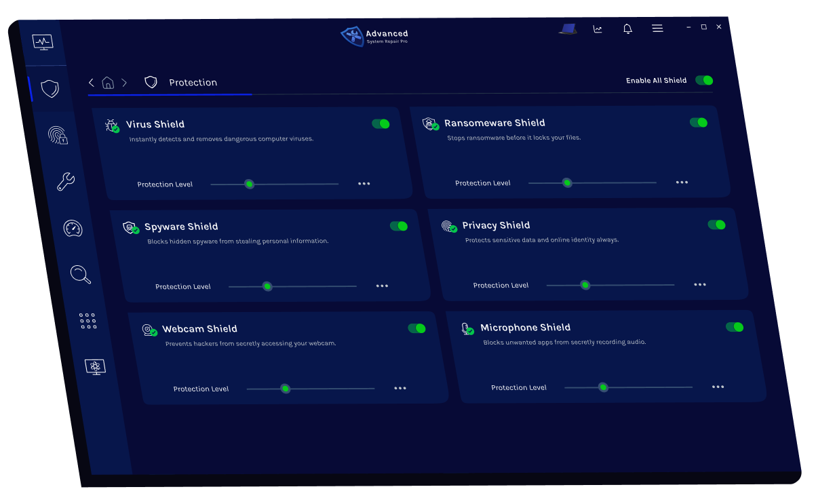Screen dimensions: 816x504
Task: Open the apps grid sidebar icon
Action: click(88, 321)
